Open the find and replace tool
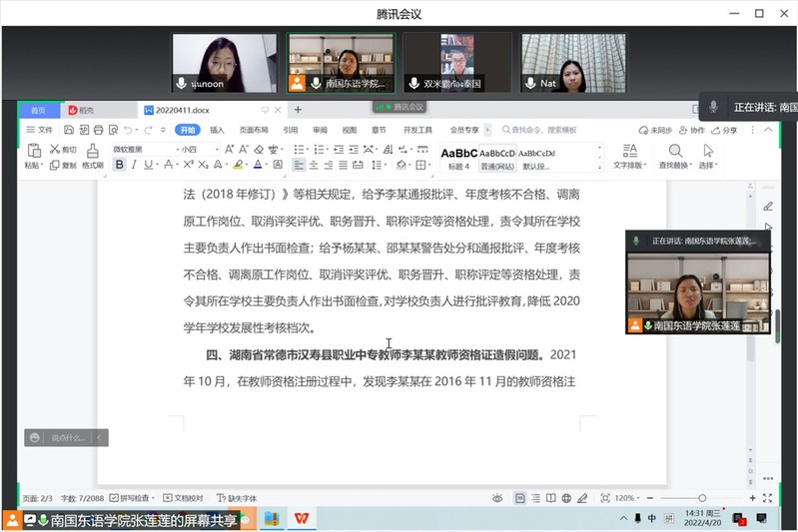The width and height of the screenshot is (798, 532). click(x=674, y=156)
